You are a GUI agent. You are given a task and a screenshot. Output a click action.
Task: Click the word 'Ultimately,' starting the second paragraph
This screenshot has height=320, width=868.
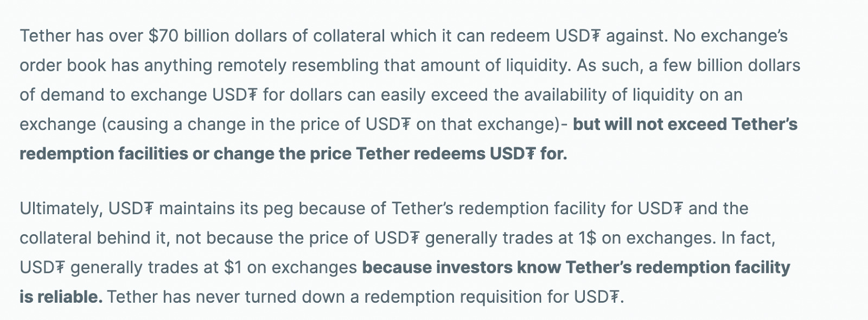pyautogui.click(x=61, y=209)
